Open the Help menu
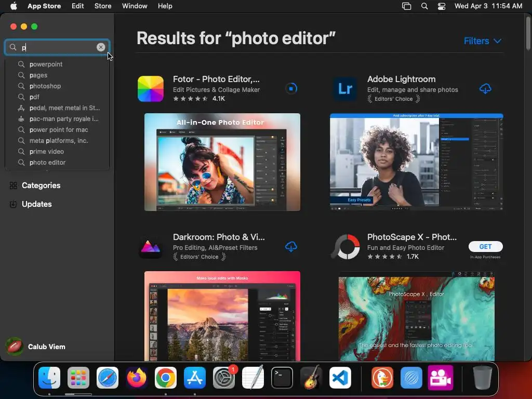Screen dimensions: 532x399 pos(165,6)
